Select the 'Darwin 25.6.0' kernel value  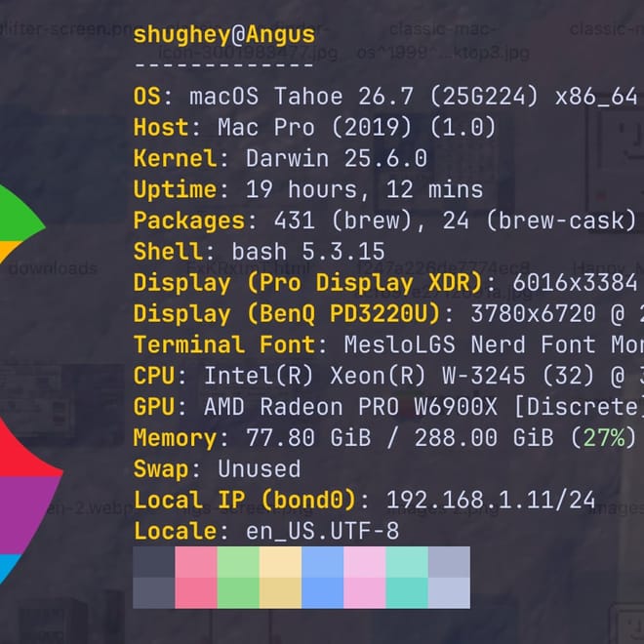[x=337, y=158]
